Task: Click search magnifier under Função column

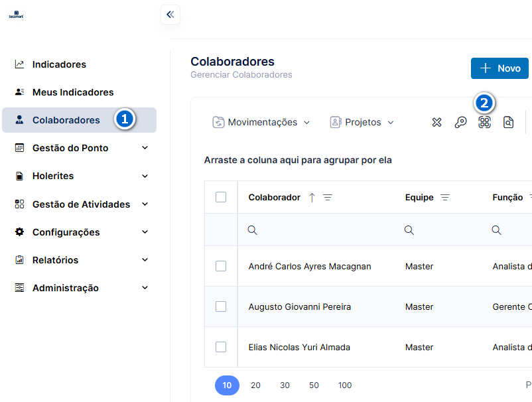Action: 496,230
